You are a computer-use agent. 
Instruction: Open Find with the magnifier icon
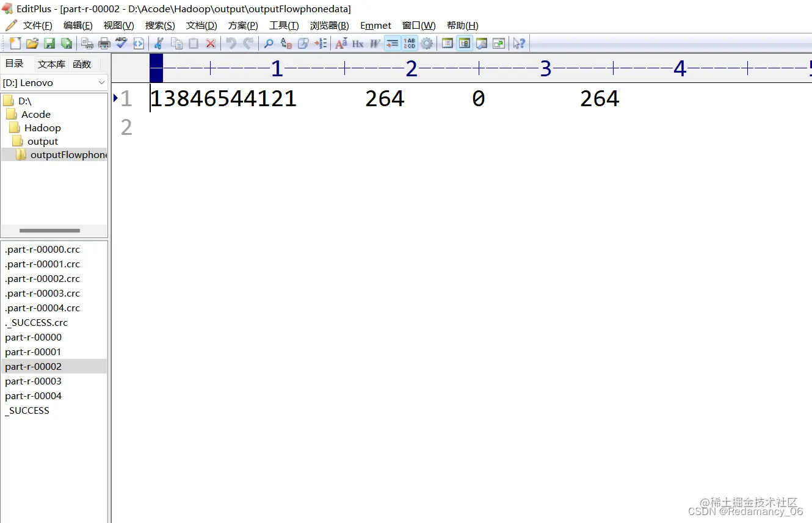point(268,43)
